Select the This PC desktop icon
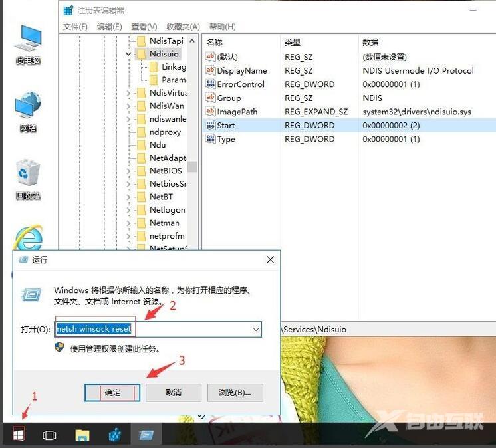This screenshot has width=496, height=448. pyautogui.click(x=28, y=44)
